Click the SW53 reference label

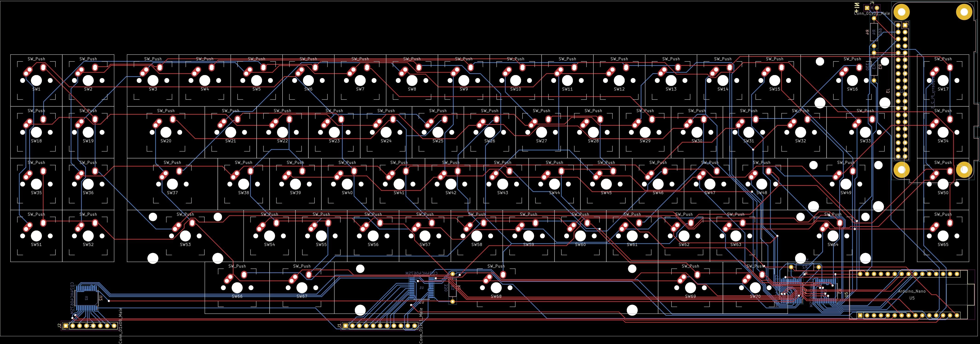tap(185, 244)
